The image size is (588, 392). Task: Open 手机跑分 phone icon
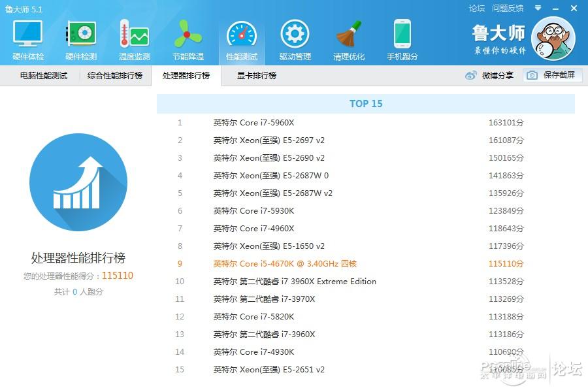click(402, 34)
